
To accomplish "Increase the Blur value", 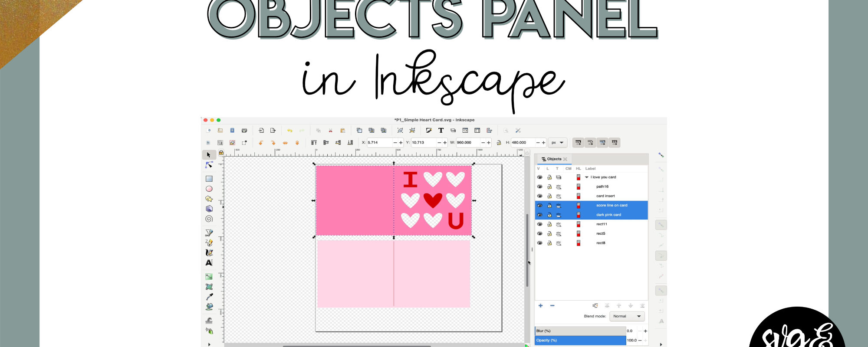I will pyautogui.click(x=645, y=331).
